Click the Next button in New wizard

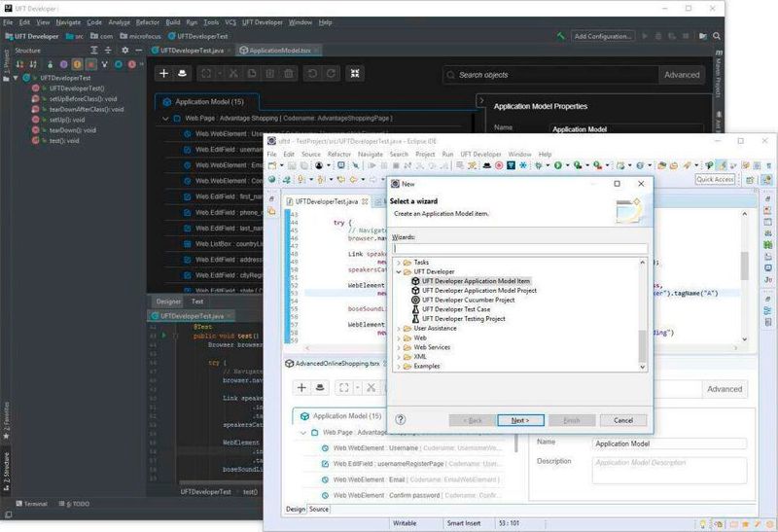(x=520, y=420)
